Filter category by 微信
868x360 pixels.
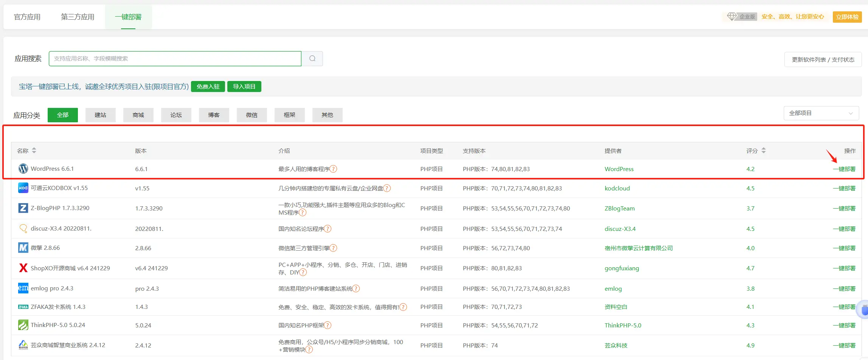pos(252,115)
